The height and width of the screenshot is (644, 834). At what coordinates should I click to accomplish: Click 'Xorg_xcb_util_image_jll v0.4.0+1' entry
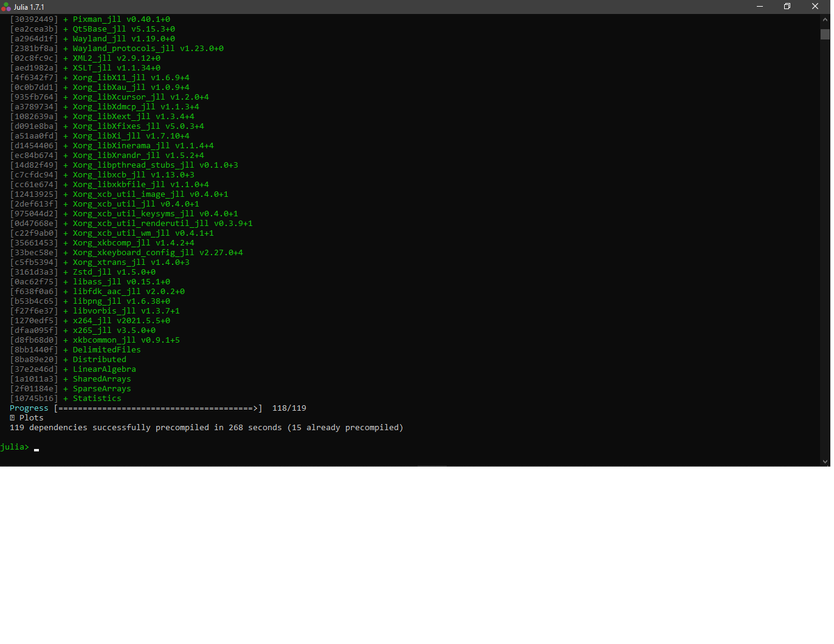(151, 194)
